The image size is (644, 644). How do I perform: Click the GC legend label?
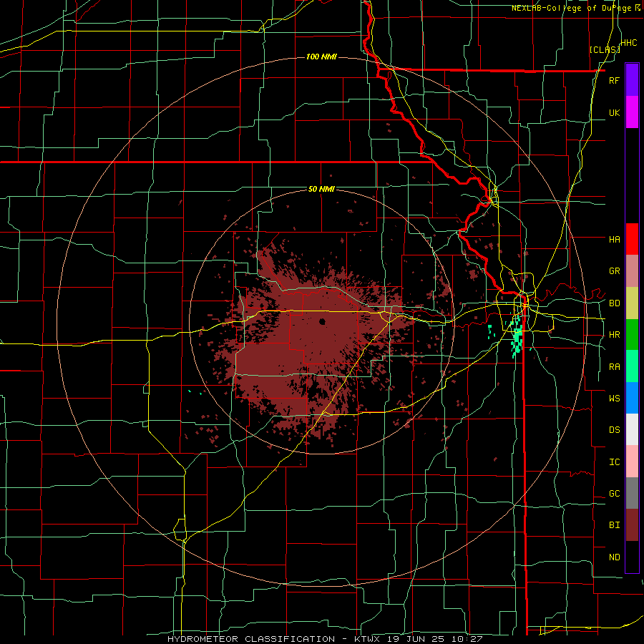(614, 494)
